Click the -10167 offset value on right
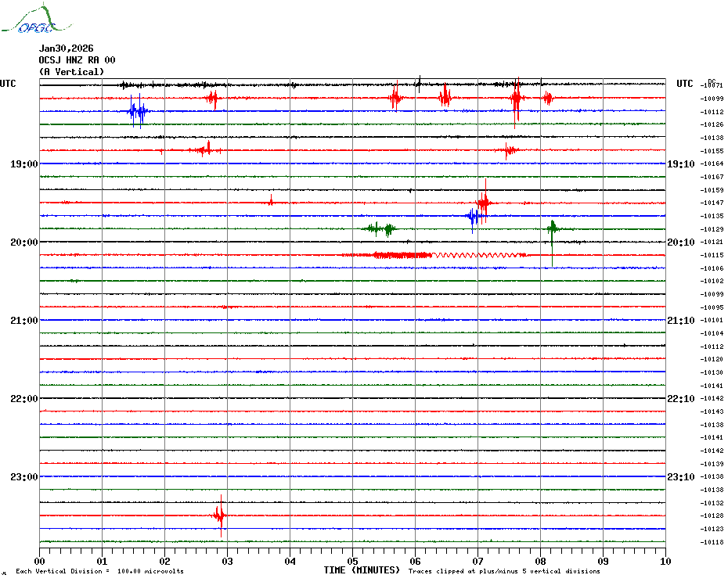This screenshot has height=582, width=728. (x=712, y=177)
